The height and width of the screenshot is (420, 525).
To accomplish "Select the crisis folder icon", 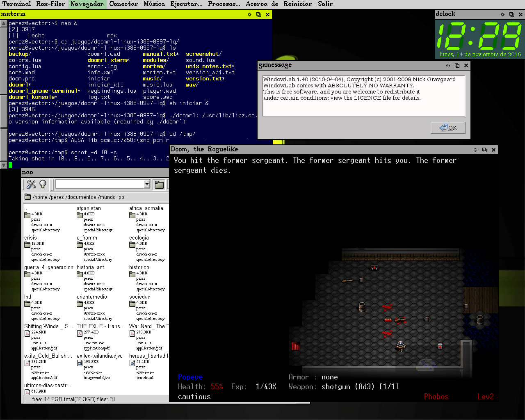I will [x=27, y=244].
